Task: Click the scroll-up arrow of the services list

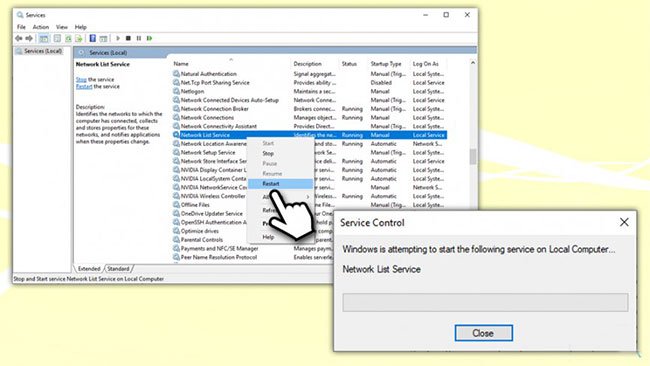Action: (x=473, y=63)
